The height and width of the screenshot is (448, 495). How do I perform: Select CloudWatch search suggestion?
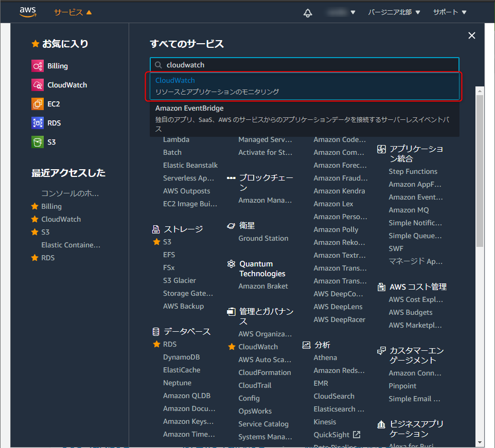pos(304,86)
